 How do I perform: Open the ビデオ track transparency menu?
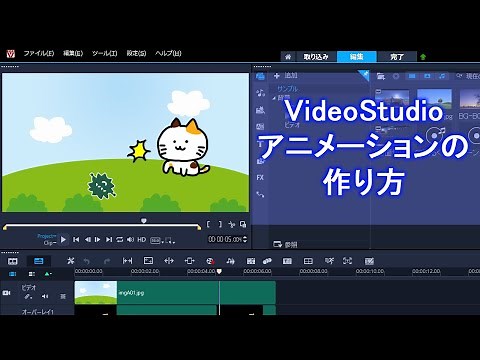63,296
